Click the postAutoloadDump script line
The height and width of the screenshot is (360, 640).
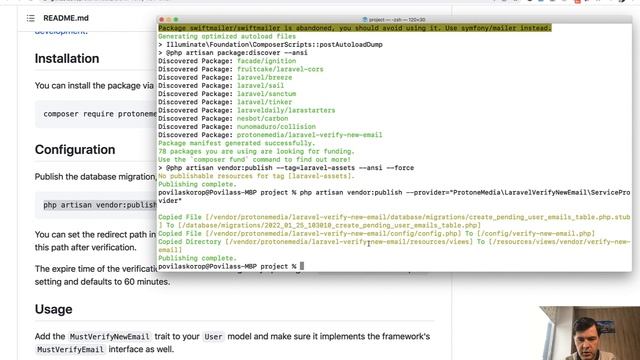[270, 44]
